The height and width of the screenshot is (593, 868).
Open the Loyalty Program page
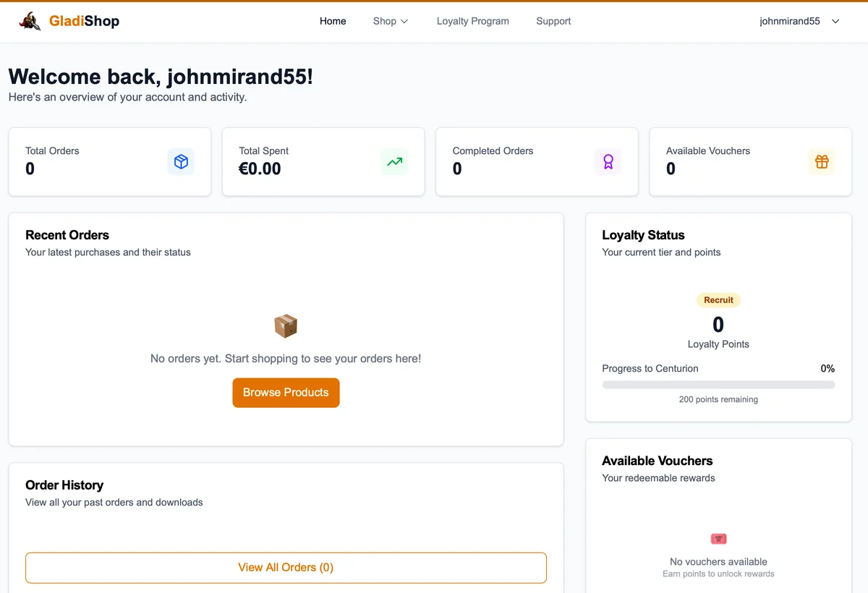tap(473, 21)
